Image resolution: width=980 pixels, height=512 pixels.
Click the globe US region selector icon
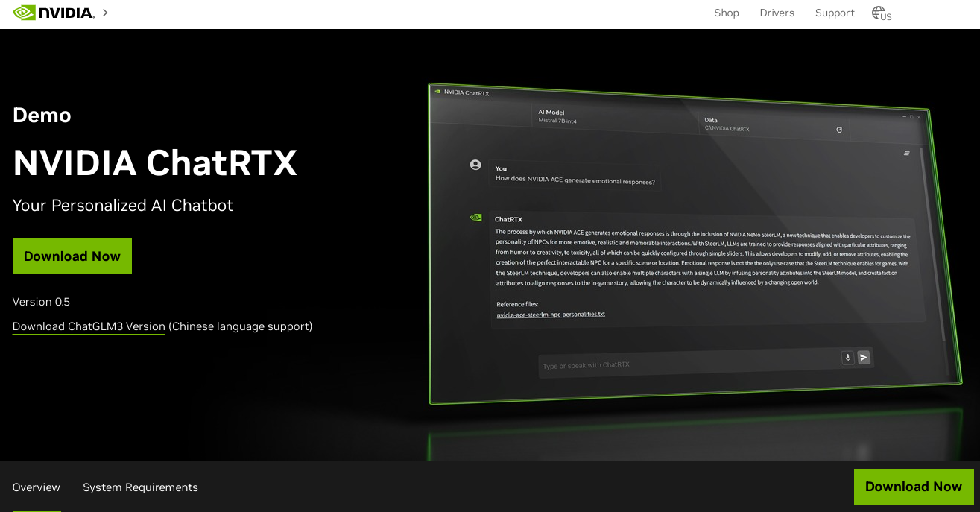point(881,13)
